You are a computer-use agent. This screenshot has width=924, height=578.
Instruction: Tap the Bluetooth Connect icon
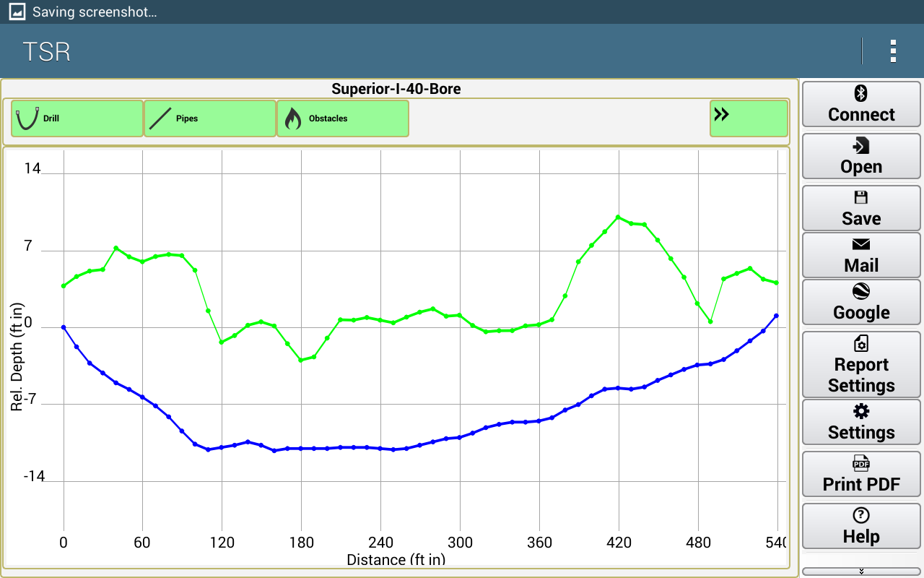[x=860, y=93]
